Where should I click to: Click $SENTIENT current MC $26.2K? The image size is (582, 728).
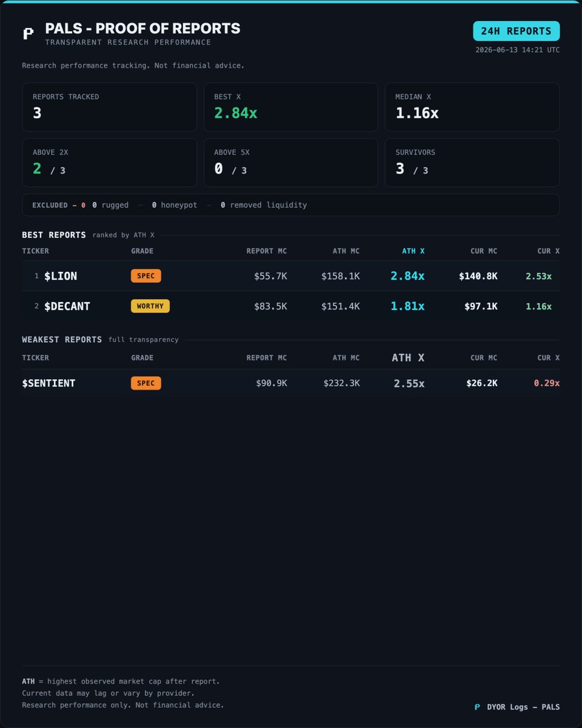[482, 383]
